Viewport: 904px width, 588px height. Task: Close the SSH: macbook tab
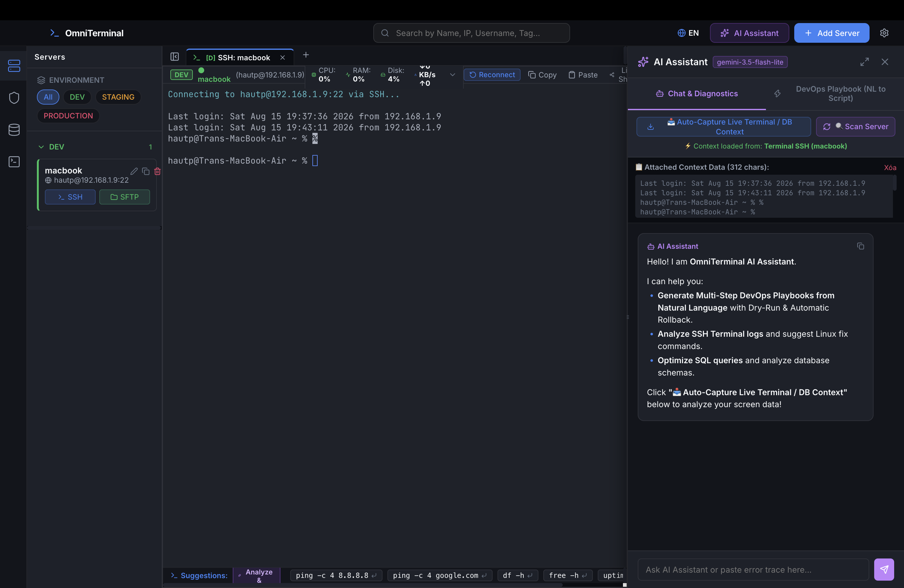pyautogui.click(x=283, y=58)
